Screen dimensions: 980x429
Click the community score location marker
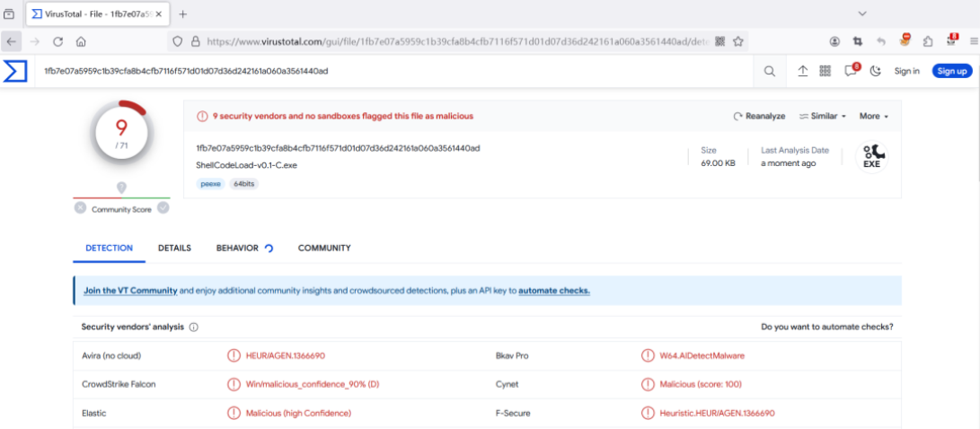tap(122, 188)
